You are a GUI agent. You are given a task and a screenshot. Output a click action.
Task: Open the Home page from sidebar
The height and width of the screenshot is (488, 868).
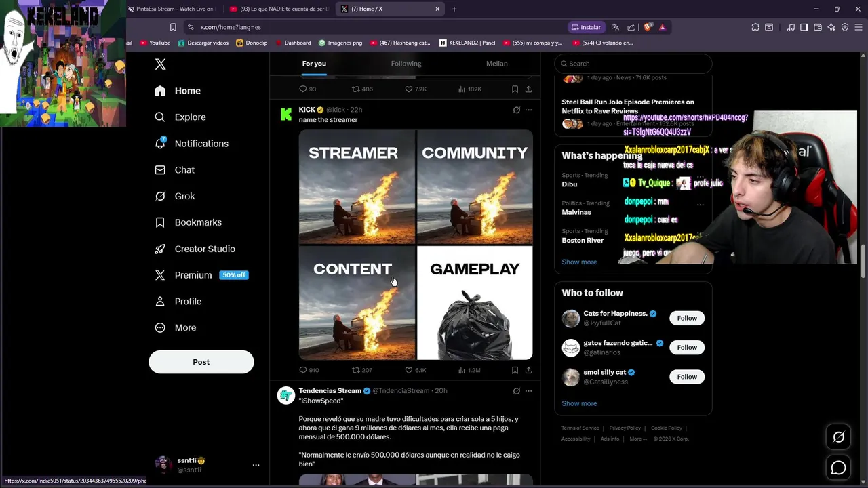coord(178,91)
